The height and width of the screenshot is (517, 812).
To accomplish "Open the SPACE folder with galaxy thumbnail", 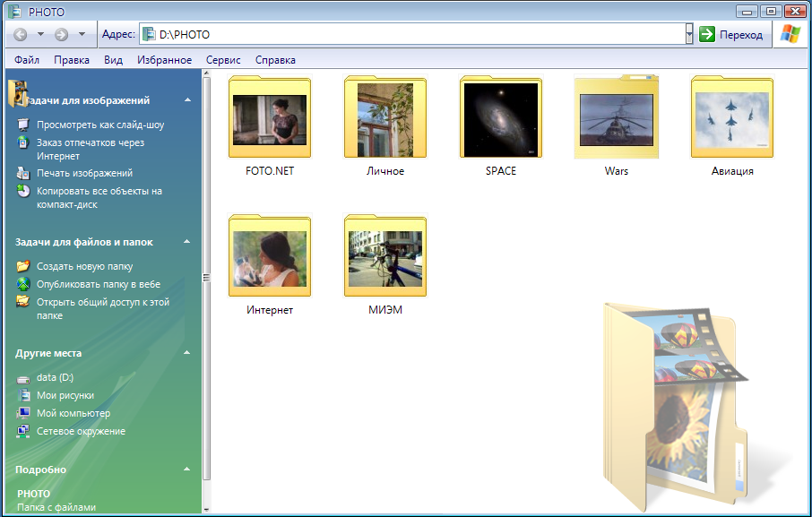I will pos(501,119).
